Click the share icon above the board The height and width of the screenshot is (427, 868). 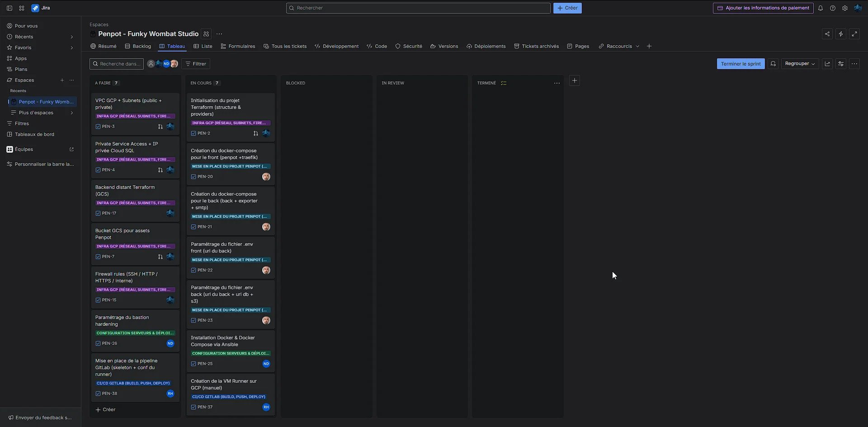(827, 33)
